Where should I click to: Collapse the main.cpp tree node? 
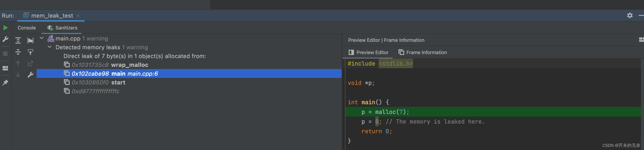pos(42,38)
